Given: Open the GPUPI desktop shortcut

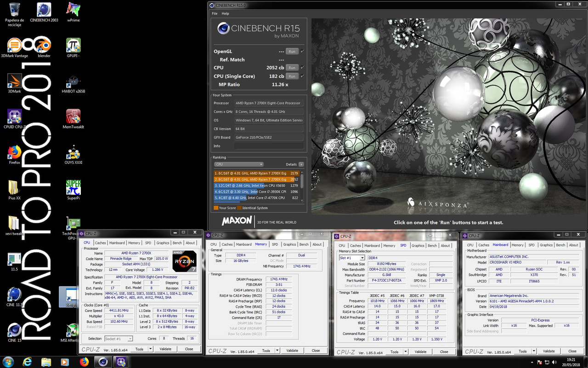Looking at the screenshot, I should [73, 48].
